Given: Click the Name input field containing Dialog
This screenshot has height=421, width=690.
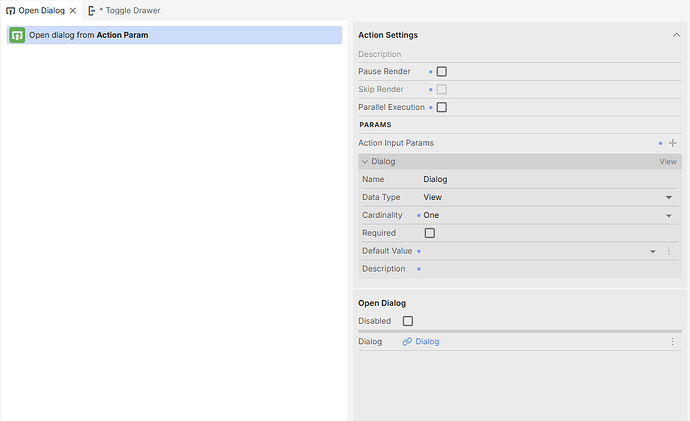Looking at the screenshot, I should pyautogui.click(x=540, y=179).
